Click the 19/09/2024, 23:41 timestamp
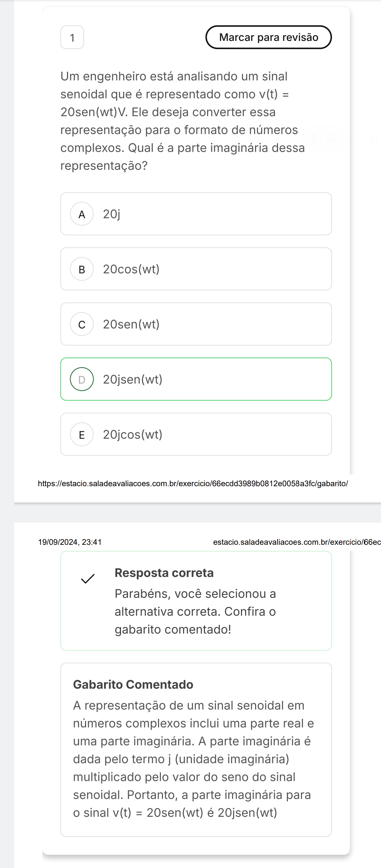The width and height of the screenshot is (381, 868). click(x=70, y=542)
